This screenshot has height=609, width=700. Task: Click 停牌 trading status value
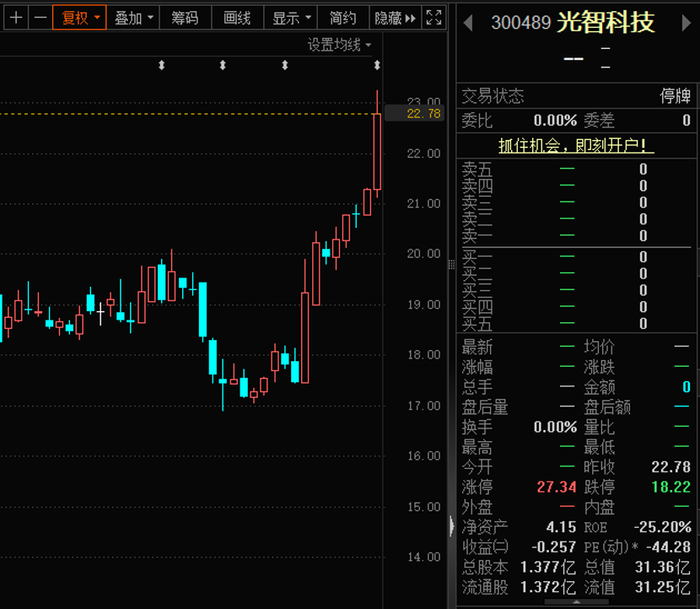point(675,96)
